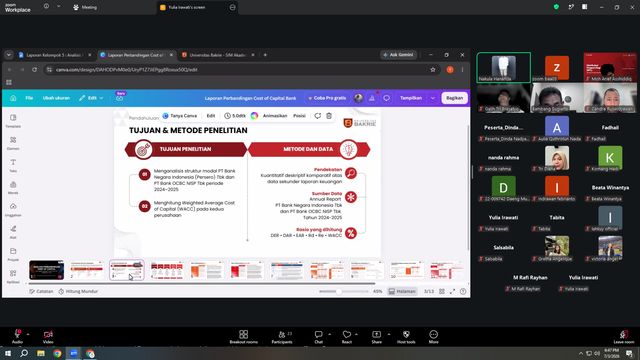Select slide 1 thumbnail
This screenshot has width=640, height=360.
point(46,270)
